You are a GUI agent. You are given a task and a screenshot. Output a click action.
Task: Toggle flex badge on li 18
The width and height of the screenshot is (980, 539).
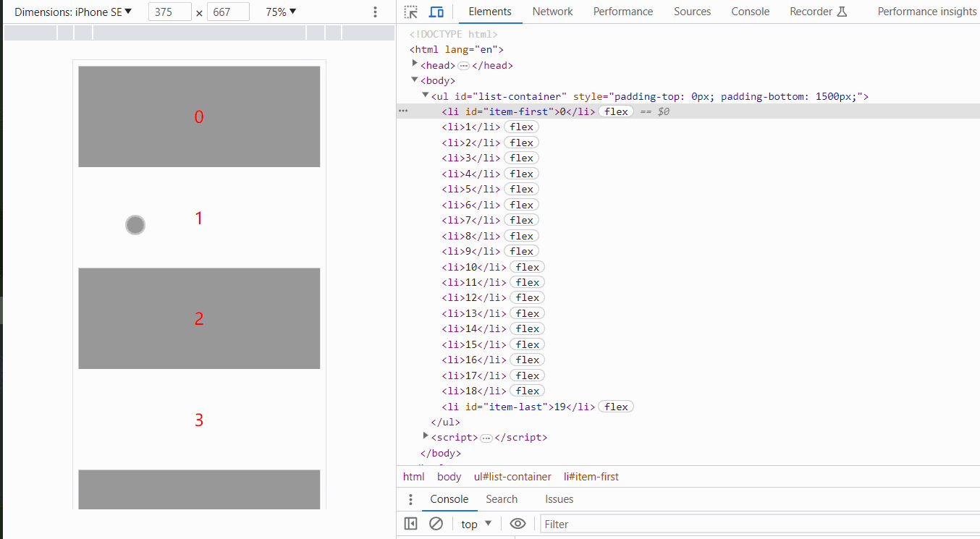click(528, 391)
